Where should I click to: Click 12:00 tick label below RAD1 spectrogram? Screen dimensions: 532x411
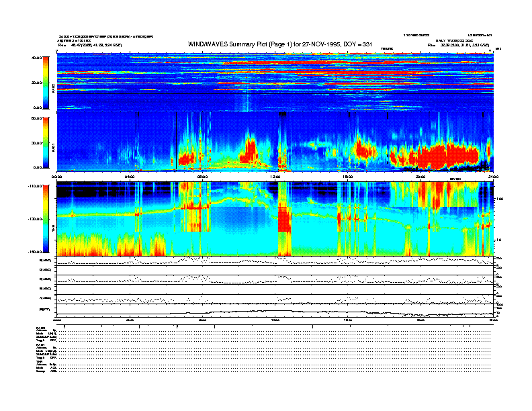click(275, 177)
